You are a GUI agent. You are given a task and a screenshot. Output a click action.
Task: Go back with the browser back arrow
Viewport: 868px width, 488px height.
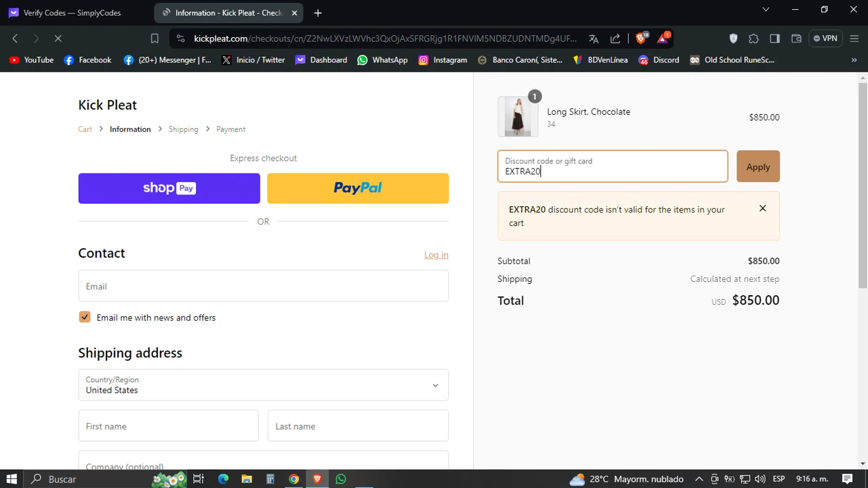15,38
